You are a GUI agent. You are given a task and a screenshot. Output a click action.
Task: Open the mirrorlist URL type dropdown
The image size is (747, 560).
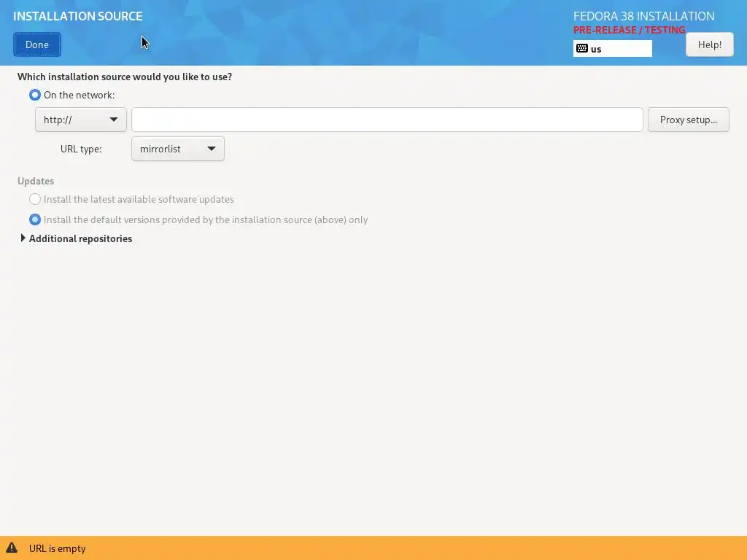(178, 149)
